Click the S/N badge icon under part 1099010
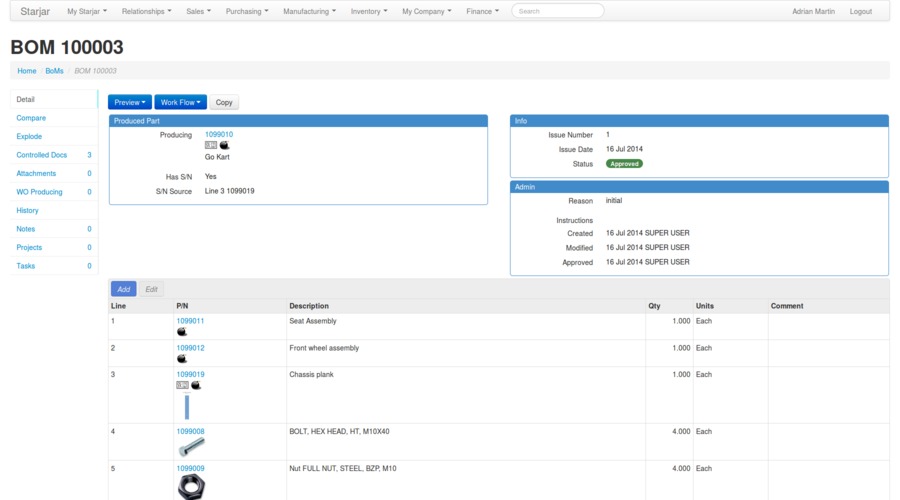Screen dimensions: 900x500 pyautogui.click(x=211, y=145)
